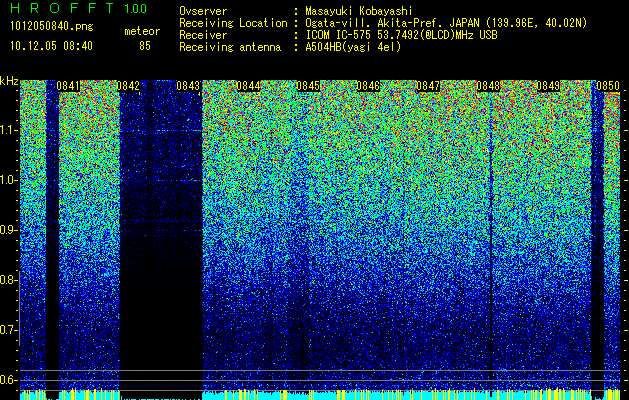Click the timestamp 10.12.05 08:40
629x400 pixels.
pos(51,46)
